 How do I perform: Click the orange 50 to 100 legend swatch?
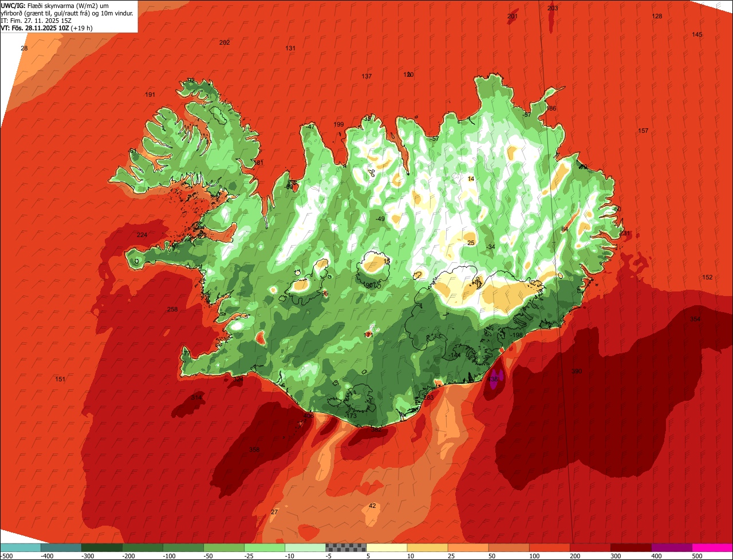509,547
